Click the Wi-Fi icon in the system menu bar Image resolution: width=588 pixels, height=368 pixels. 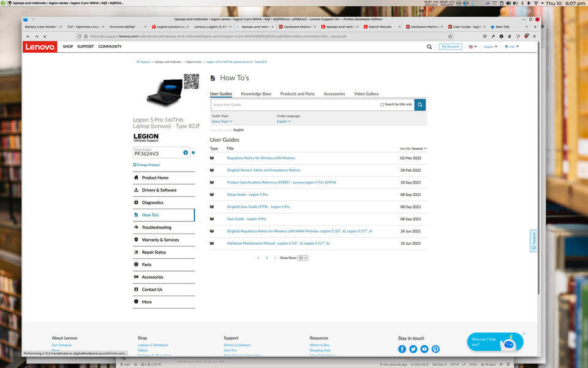[x=536, y=4]
